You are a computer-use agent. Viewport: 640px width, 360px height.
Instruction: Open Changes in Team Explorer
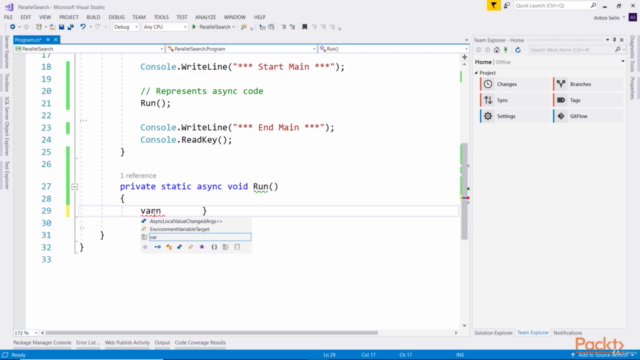point(516,84)
